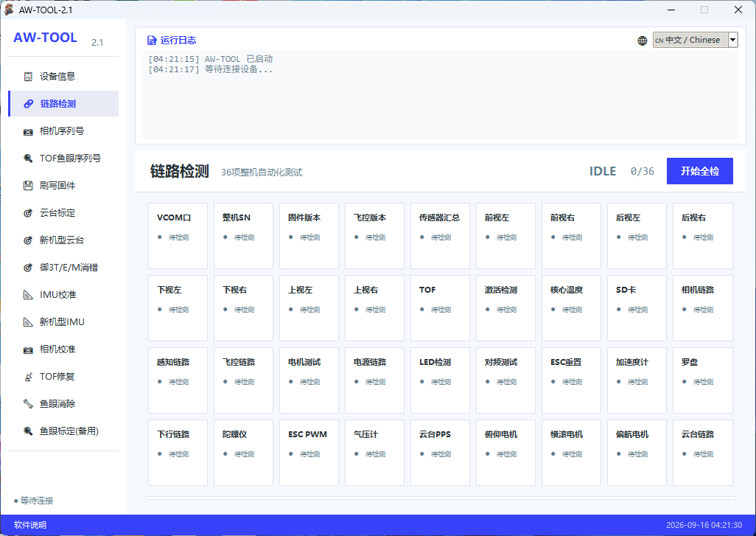Select the 固件版本 test card

click(x=309, y=236)
